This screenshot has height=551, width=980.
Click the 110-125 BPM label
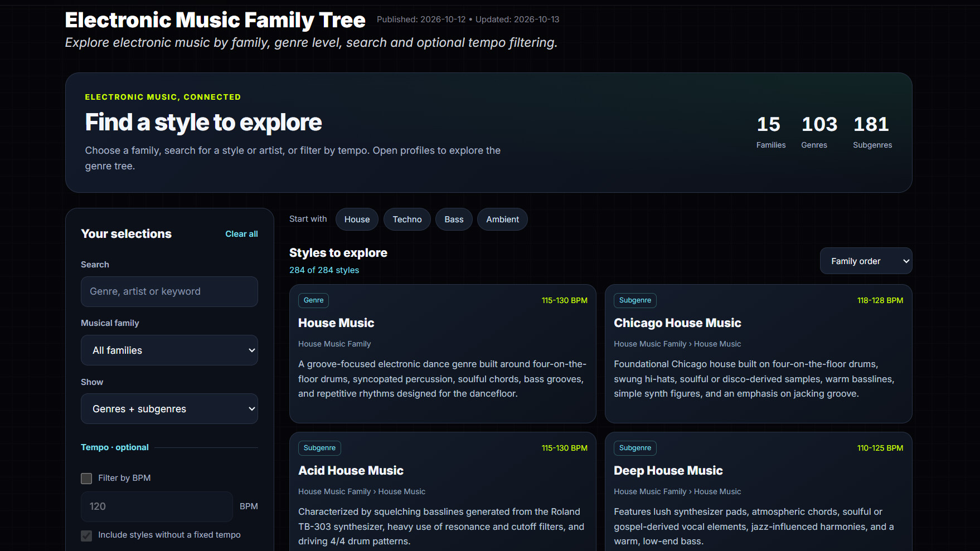[880, 448]
